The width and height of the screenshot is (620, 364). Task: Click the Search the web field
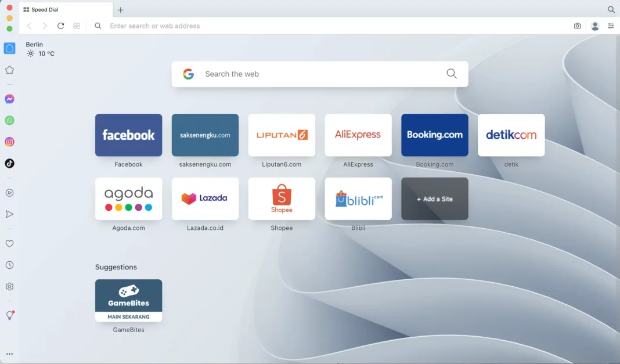pos(320,74)
